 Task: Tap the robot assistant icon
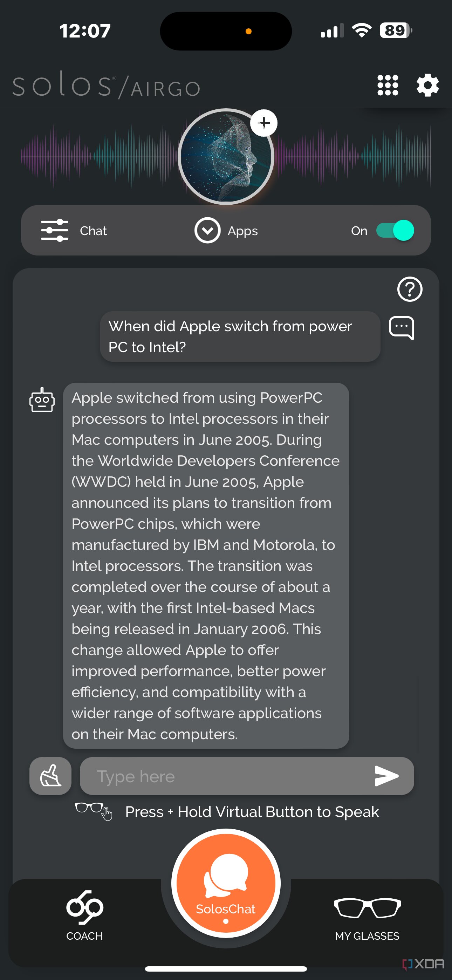42,400
